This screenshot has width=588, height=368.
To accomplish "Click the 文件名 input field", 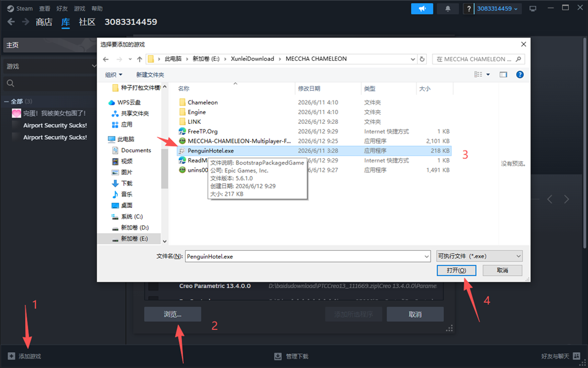I will click(x=307, y=256).
